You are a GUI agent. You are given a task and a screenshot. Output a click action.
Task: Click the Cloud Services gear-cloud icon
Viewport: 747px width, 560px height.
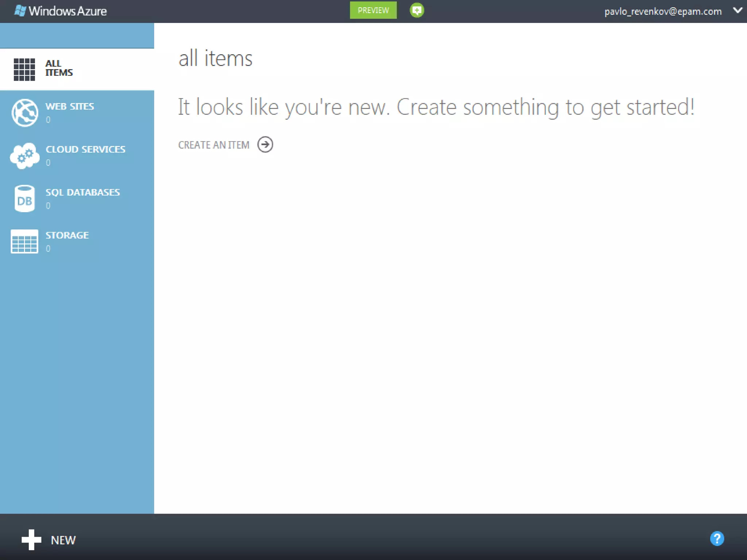[x=24, y=156]
